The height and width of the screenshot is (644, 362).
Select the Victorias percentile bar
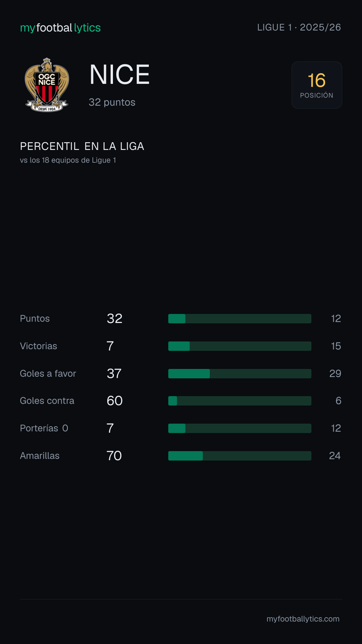pos(240,346)
